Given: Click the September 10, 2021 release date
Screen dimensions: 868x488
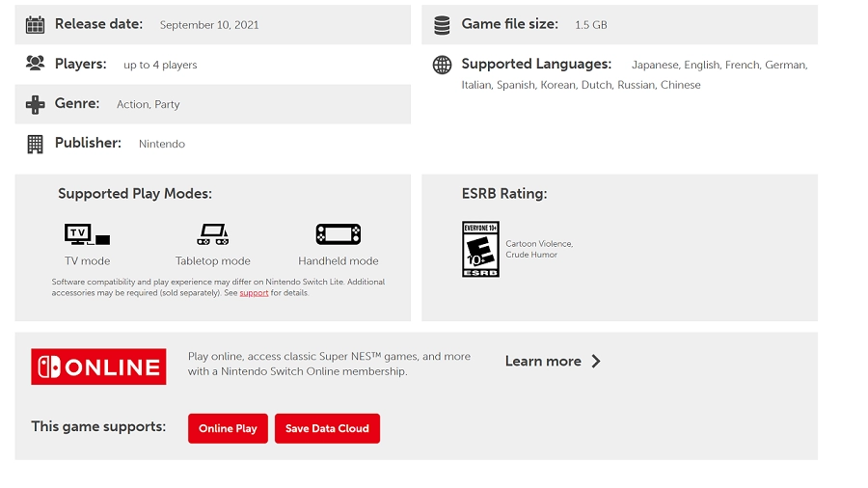Looking at the screenshot, I should pos(209,25).
